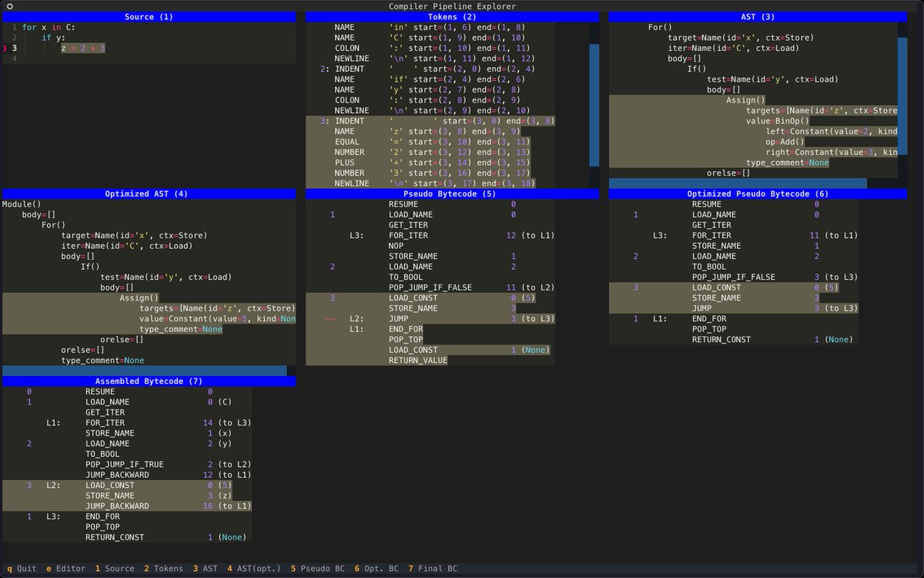This screenshot has width=924, height=578.
Task: Select RETURN_VALUE in Pseudo Bytecode
Action: tap(418, 360)
